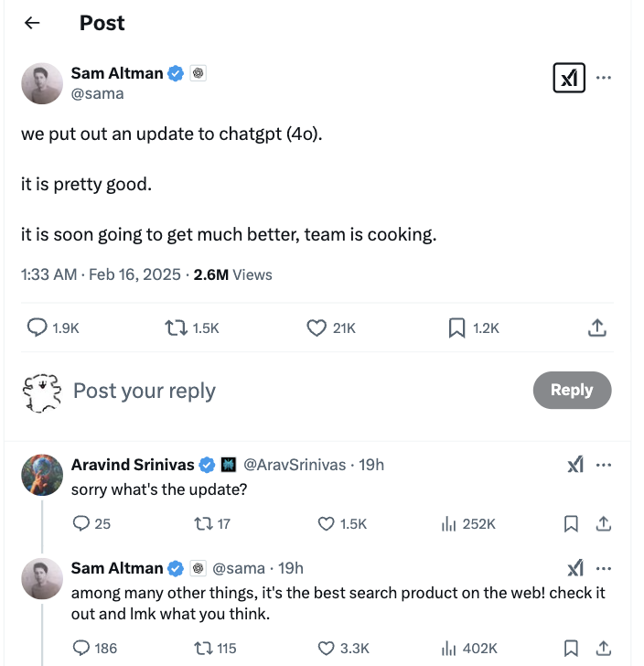View analytics on Aravind's reply showing 252K

[x=449, y=523]
